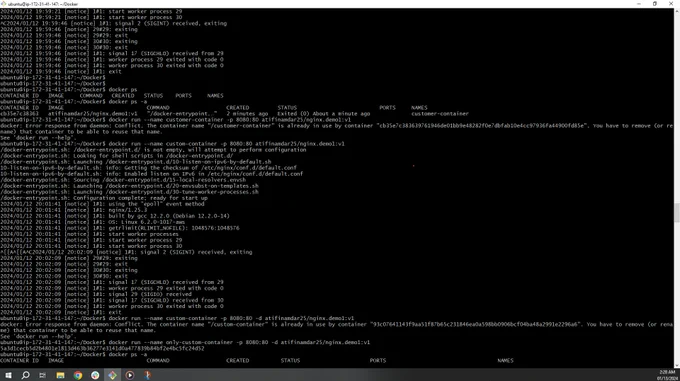This screenshot has height=381, width=680.
Task: Click the 'Getting the checksum of' log line
Action: 148,168
